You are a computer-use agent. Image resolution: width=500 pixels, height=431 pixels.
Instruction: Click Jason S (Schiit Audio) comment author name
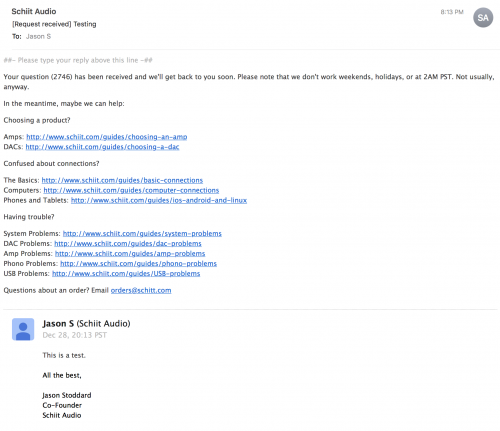point(86,324)
